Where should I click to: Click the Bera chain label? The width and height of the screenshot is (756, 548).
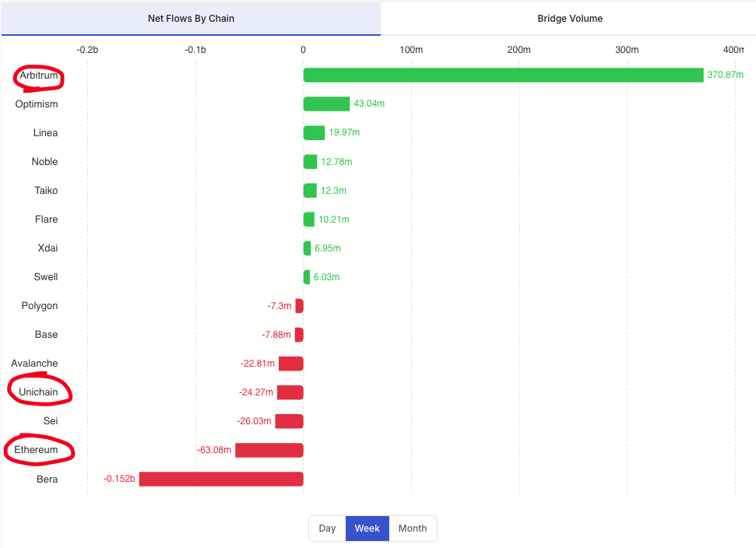tap(47, 479)
